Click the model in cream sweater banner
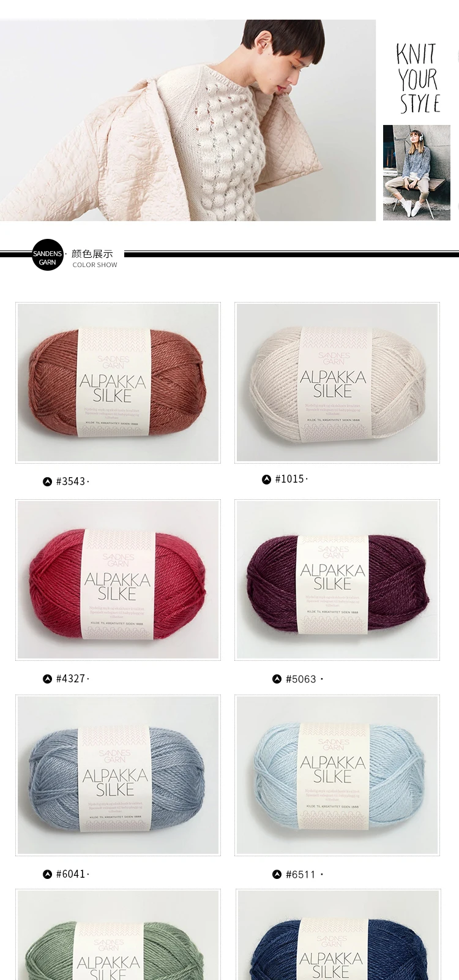The width and height of the screenshot is (459, 980). 187,120
